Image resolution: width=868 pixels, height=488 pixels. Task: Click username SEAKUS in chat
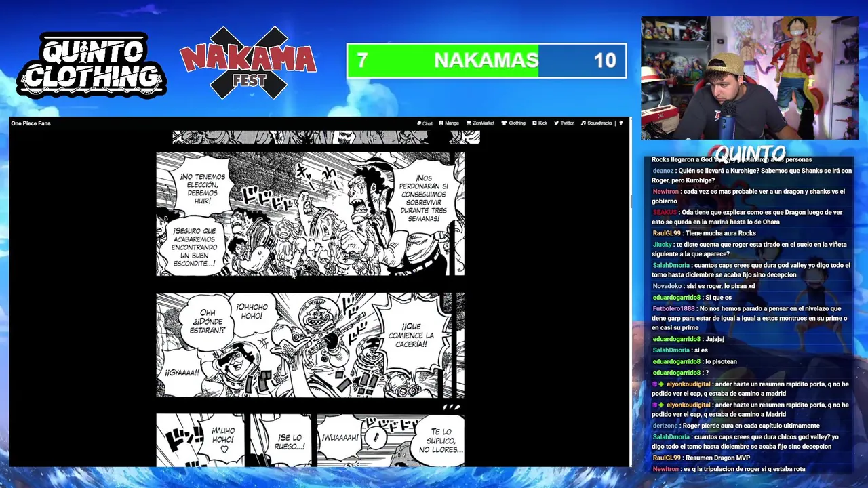click(x=665, y=213)
